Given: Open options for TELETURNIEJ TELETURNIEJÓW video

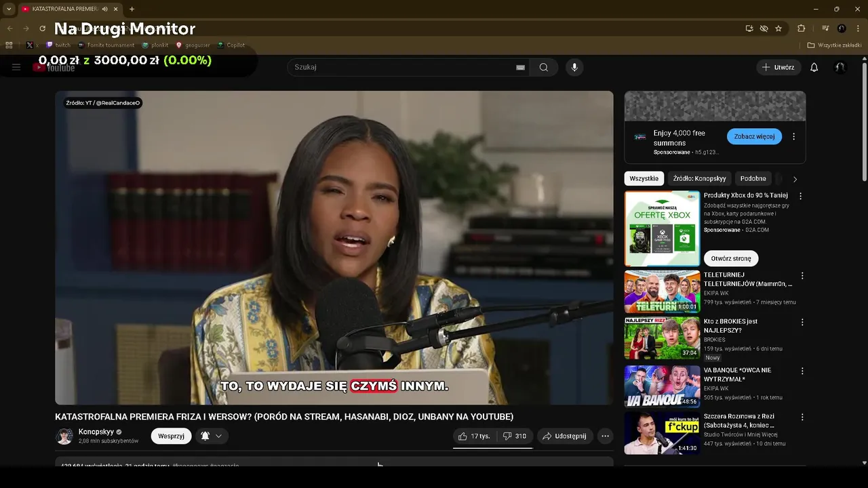Looking at the screenshot, I should pos(802,276).
